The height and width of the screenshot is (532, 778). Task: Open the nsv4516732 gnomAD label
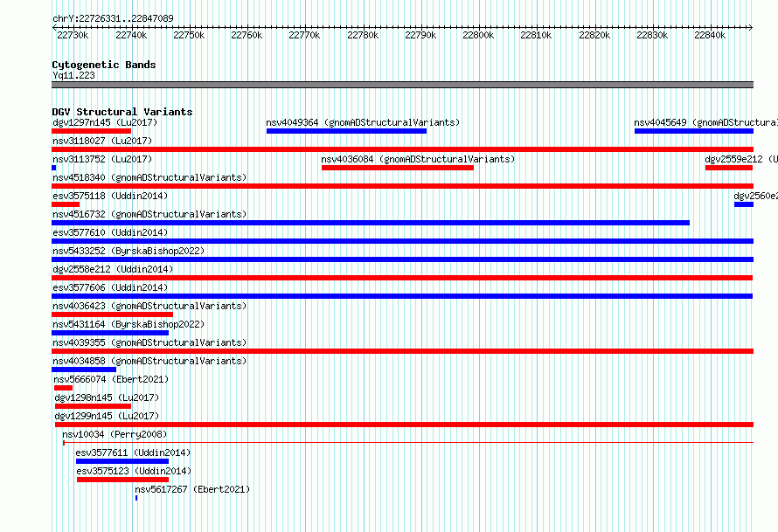pos(149,214)
